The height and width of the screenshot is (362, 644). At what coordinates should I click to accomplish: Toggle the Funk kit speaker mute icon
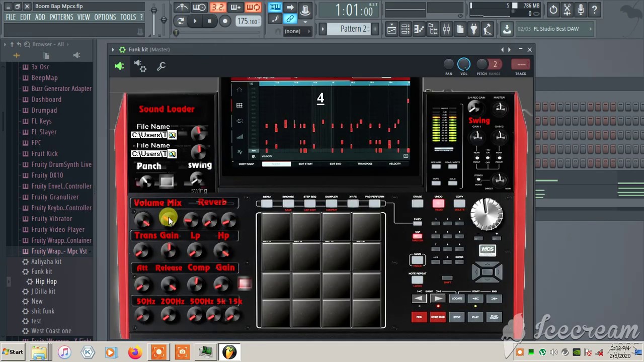pos(119,66)
